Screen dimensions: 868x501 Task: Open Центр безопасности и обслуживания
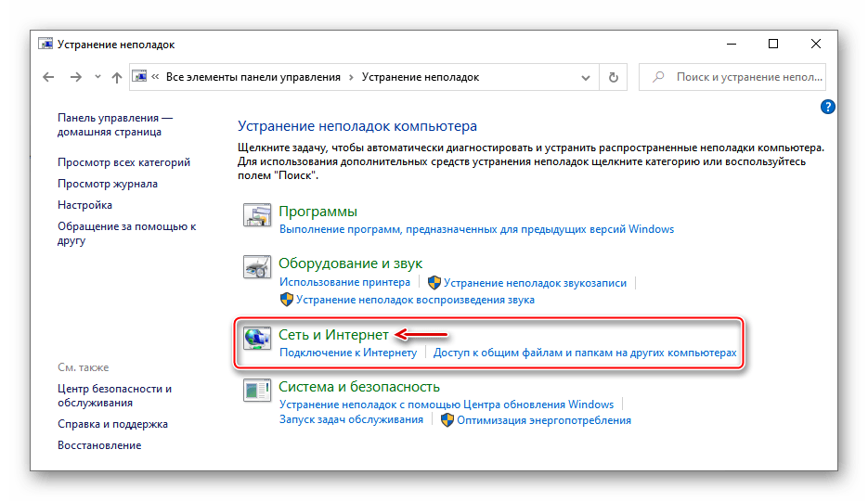coord(114,395)
